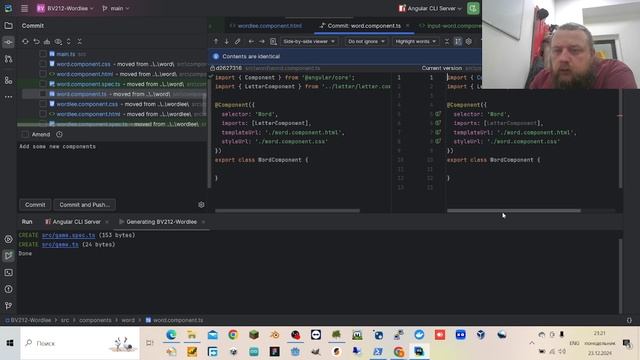This screenshot has height=360, width=640.
Task: Show commit message history clock icon
Action: [x=59, y=134]
